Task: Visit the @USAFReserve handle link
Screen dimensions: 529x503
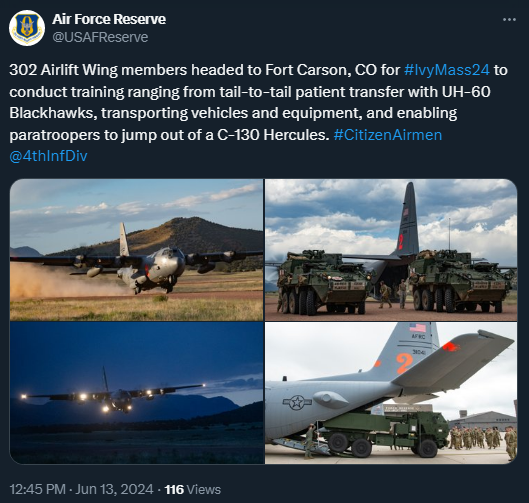Action: pos(100,37)
